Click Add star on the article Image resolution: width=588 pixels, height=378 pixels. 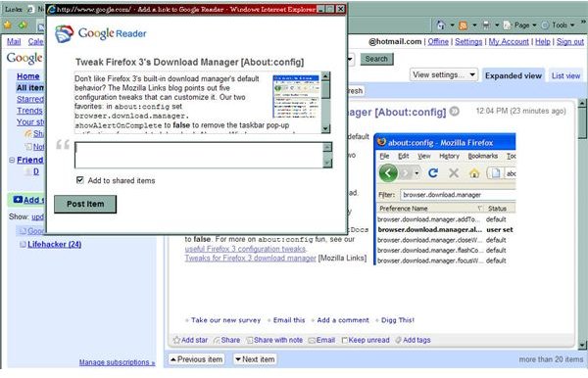[x=190, y=340]
